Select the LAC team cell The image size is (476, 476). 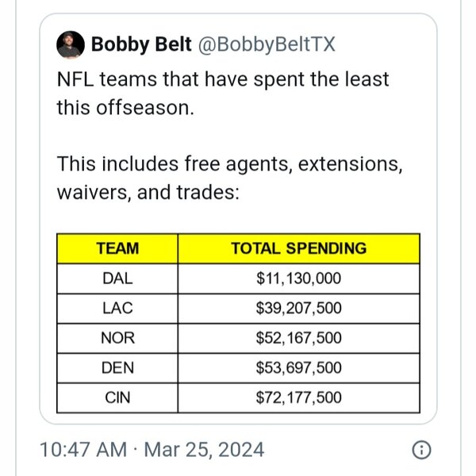pos(117,308)
